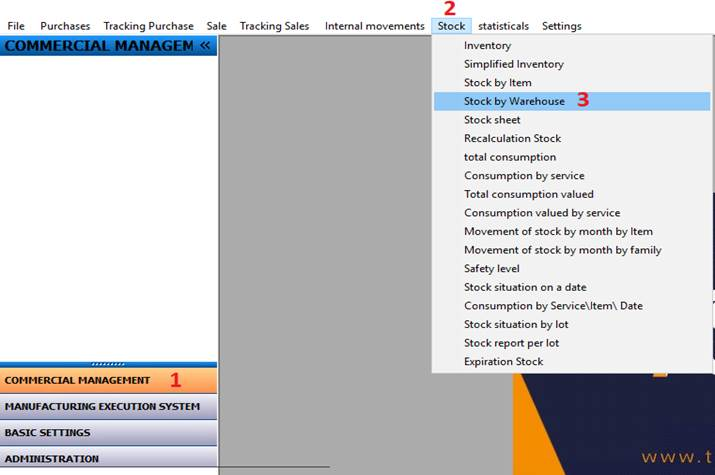Viewport: 715px width, 475px height.
Task: Open the Basic Settings section
Action: tap(108, 433)
